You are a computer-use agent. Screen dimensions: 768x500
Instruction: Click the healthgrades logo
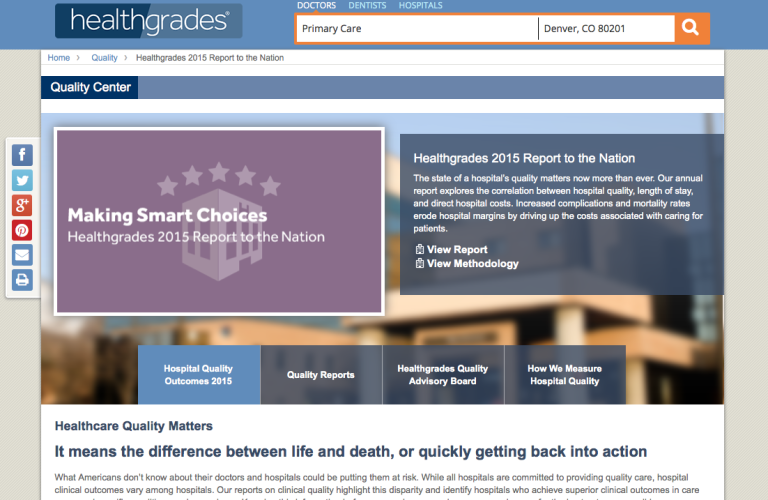point(148,21)
